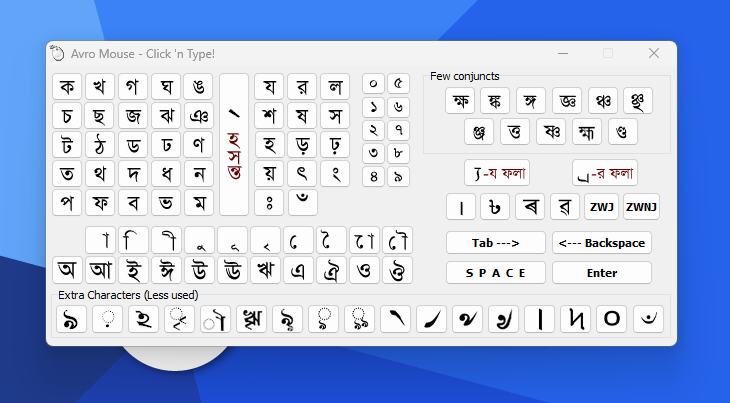Click the ত consonant key

point(67,174)
